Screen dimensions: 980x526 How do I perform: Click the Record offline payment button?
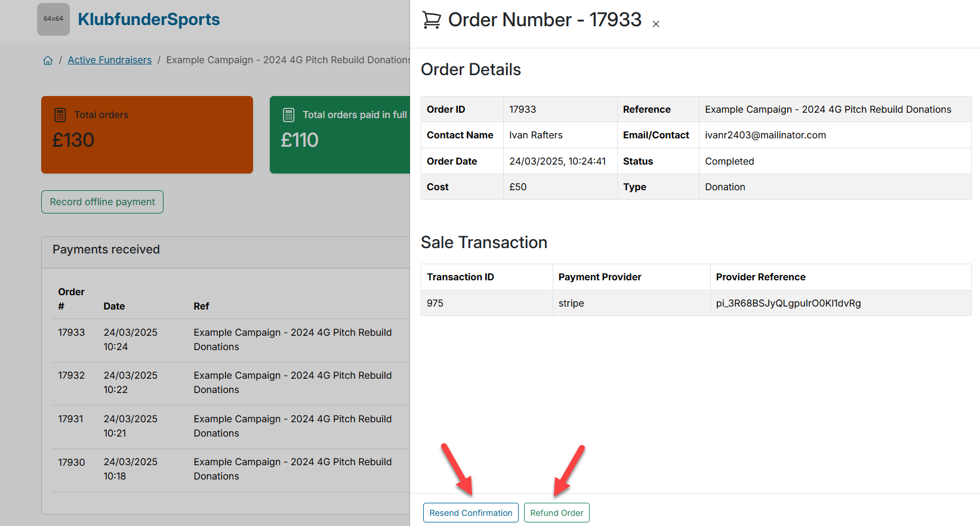pos(102,202)
